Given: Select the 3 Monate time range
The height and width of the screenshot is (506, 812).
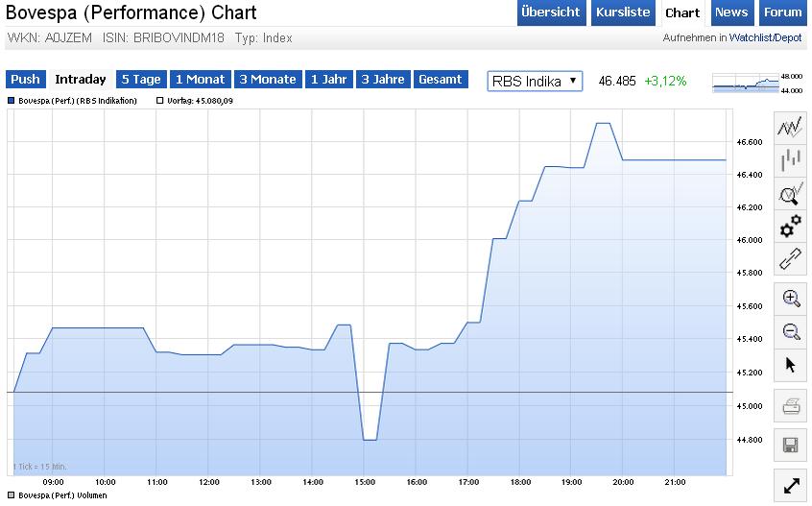Looking at the screenshot, I should click(x=268, y=80).
